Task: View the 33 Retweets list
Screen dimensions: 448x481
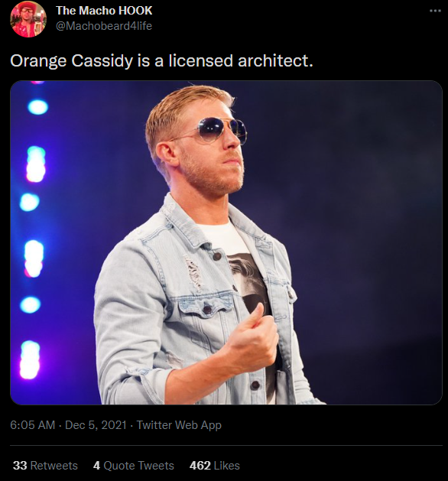Action: [x=45, y=466]
